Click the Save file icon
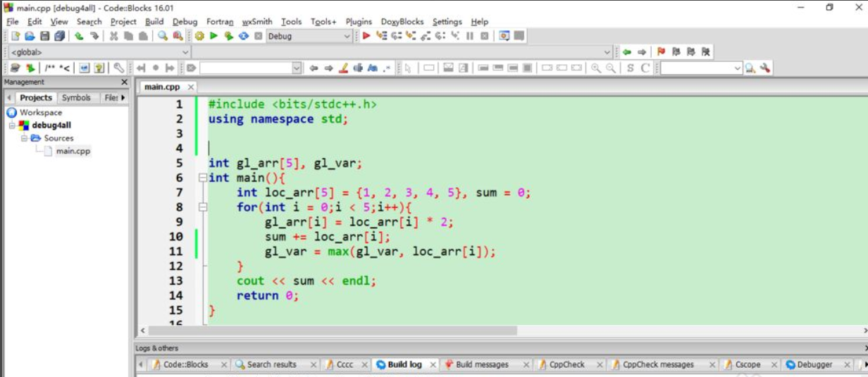The width and height of the screenshot is (868, 377). point(44,36)
